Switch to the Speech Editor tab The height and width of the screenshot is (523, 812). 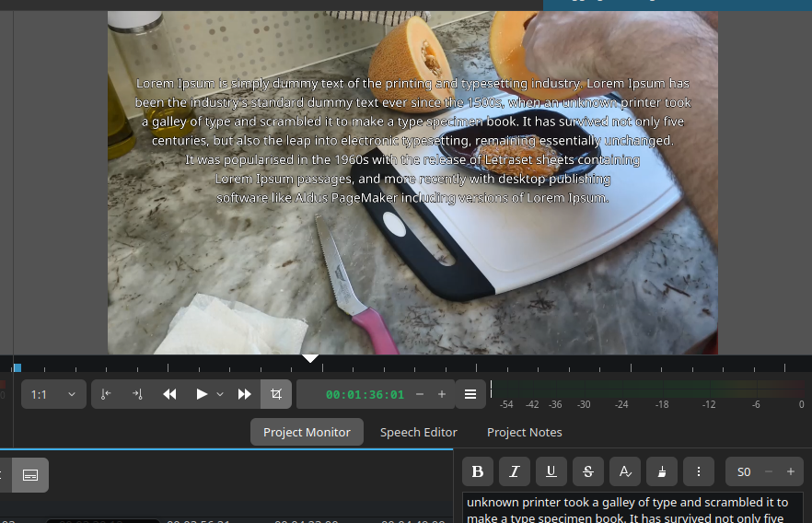tap(418, 432)
